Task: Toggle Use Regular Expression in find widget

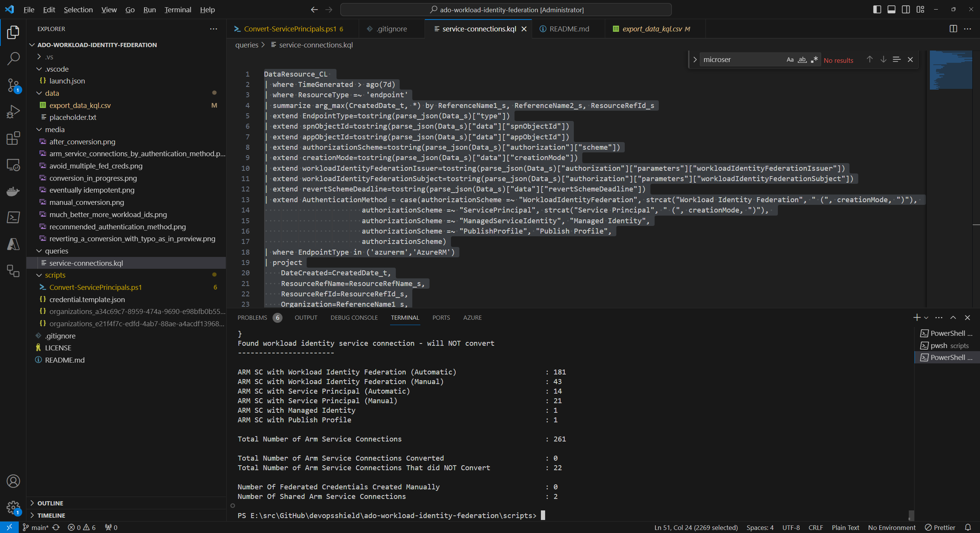Action: tap(814, 59)
